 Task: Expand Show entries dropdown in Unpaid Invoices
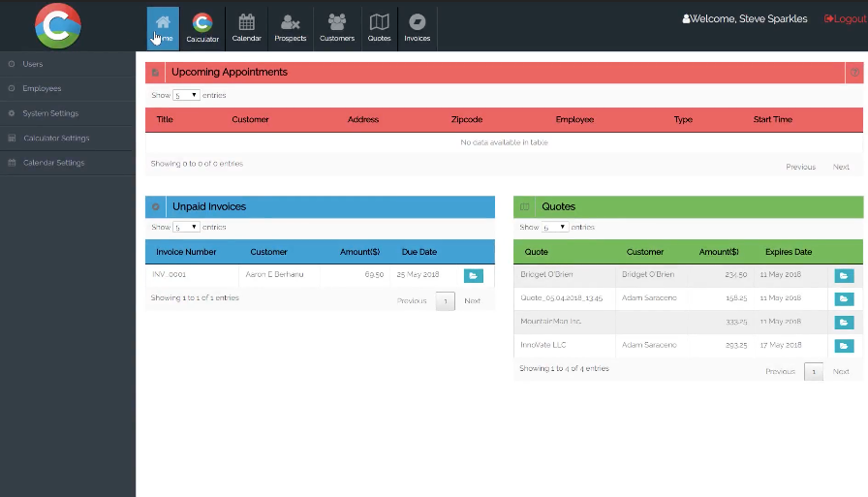pyautogui.click(x=186, y=227)
